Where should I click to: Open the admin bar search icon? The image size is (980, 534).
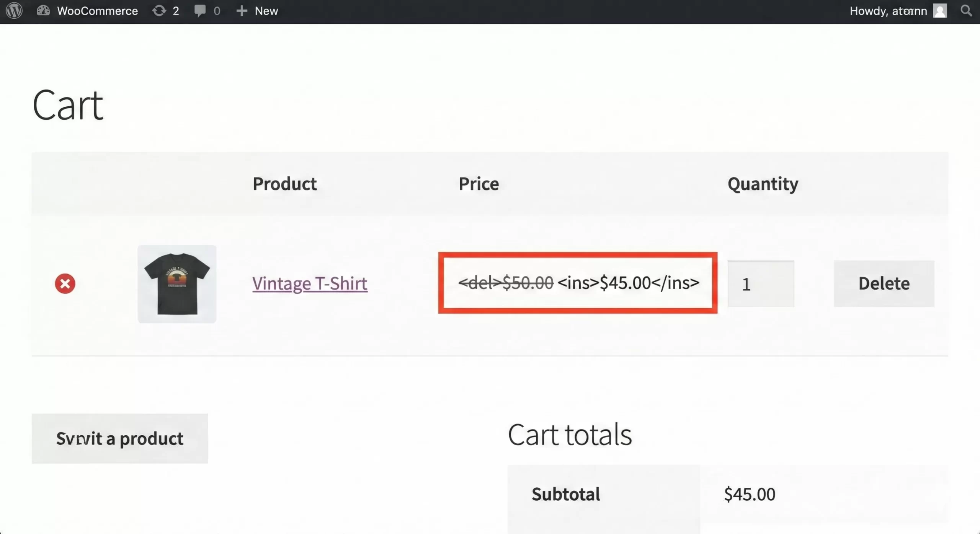point(966,11)
